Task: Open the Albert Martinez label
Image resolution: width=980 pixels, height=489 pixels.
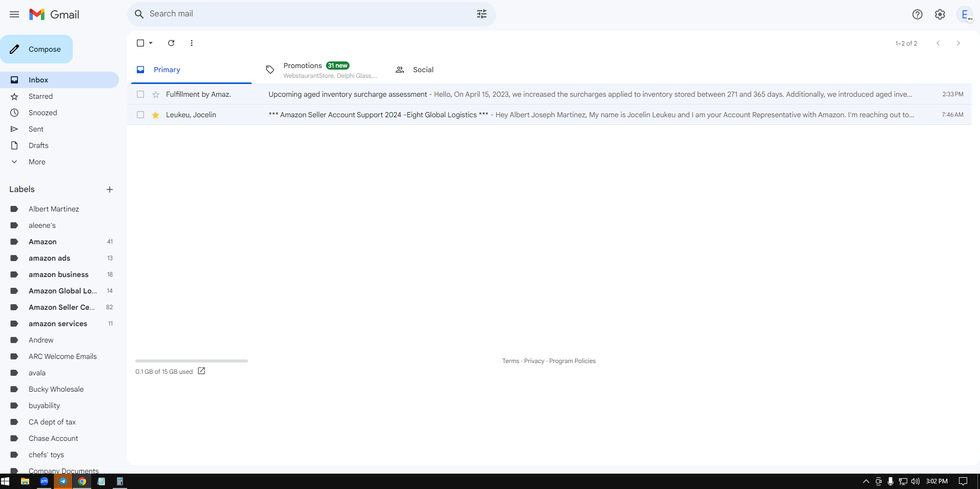Action: pyautogui.click(x=59, y=209)
